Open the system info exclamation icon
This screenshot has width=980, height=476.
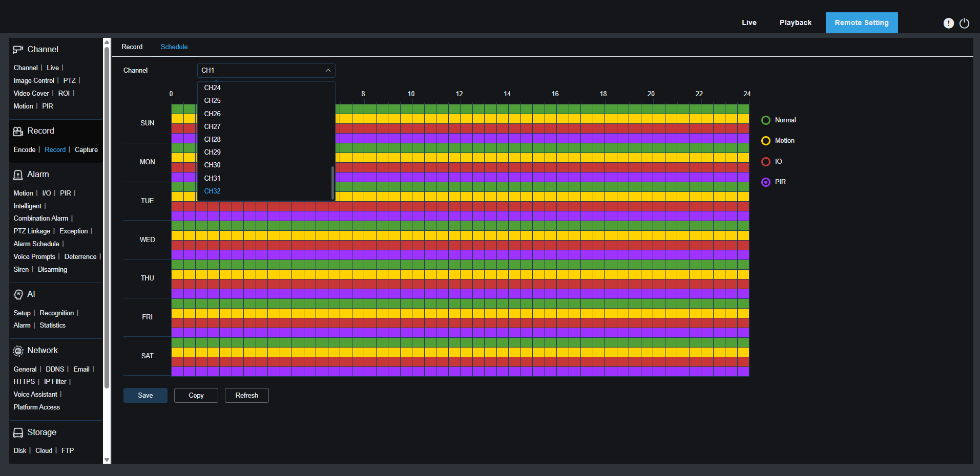tap(948, 23)
